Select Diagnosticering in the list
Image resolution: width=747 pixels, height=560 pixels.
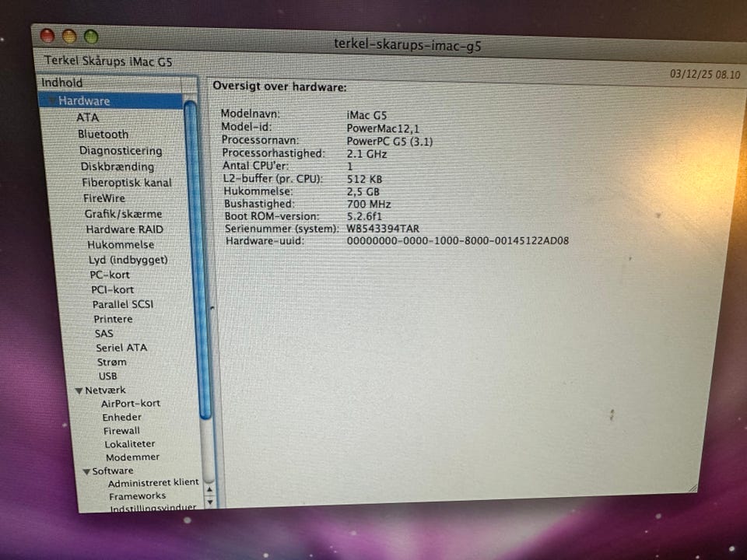point(121,150)
